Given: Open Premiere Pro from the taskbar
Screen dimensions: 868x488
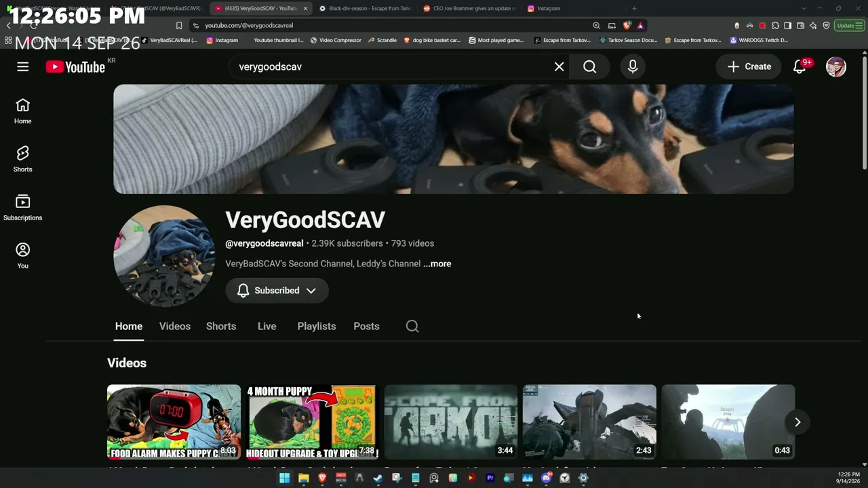Looking at the screenshot, I should click(490, 478).
